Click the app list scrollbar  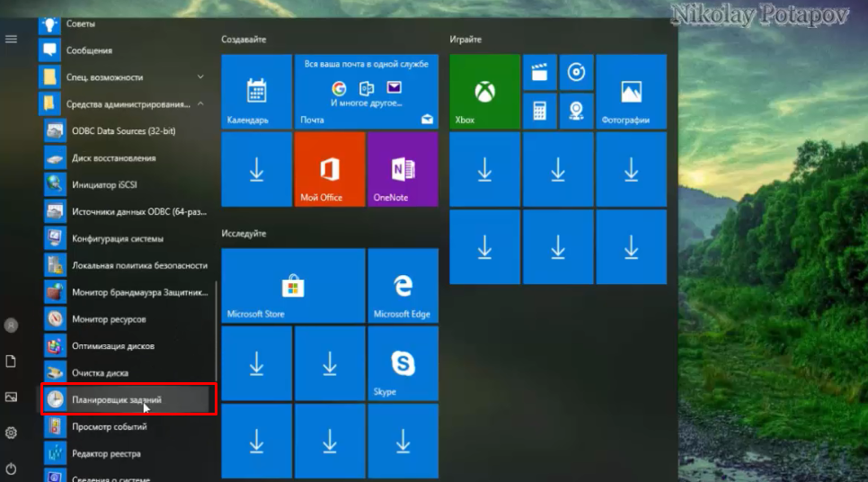click(x=216, y=331)
